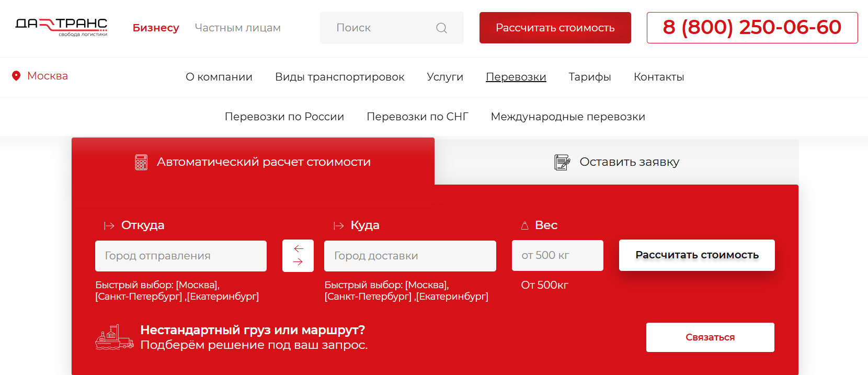Click the weight icon next to Вес
The image size is (868, 375).
[x=524, y=225]
